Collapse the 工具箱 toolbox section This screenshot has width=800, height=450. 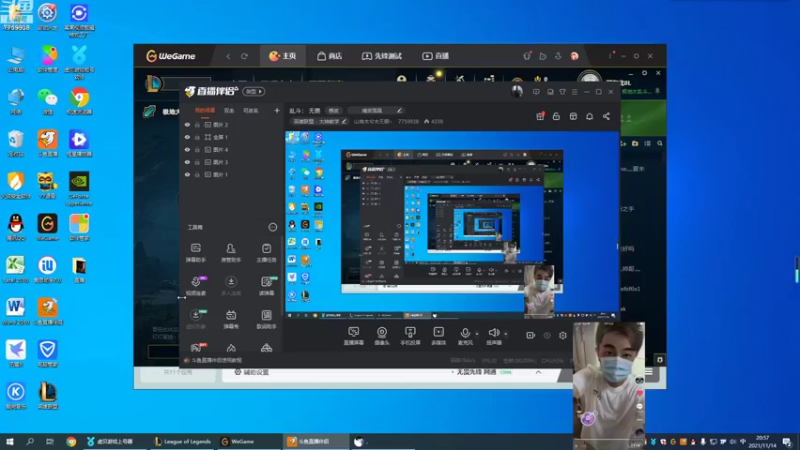point(273,227)
